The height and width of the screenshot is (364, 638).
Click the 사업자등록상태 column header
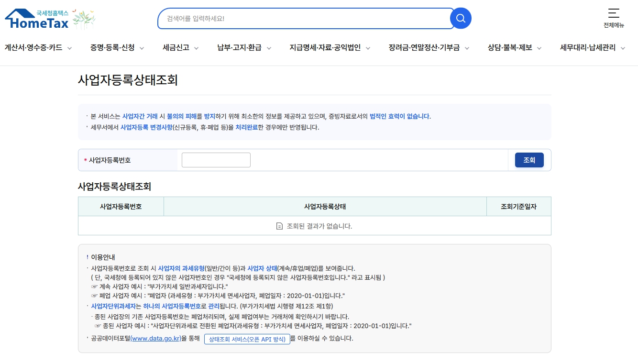click(x=325, y=207)
